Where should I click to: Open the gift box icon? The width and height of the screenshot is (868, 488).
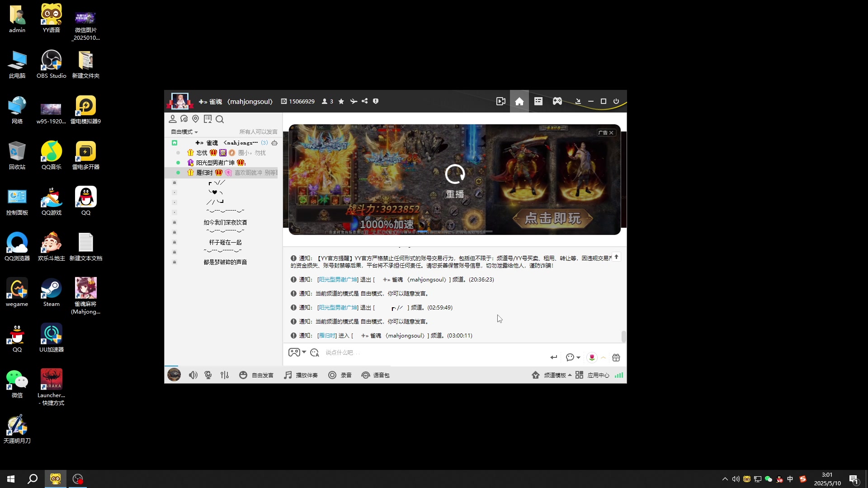[616, 357]
